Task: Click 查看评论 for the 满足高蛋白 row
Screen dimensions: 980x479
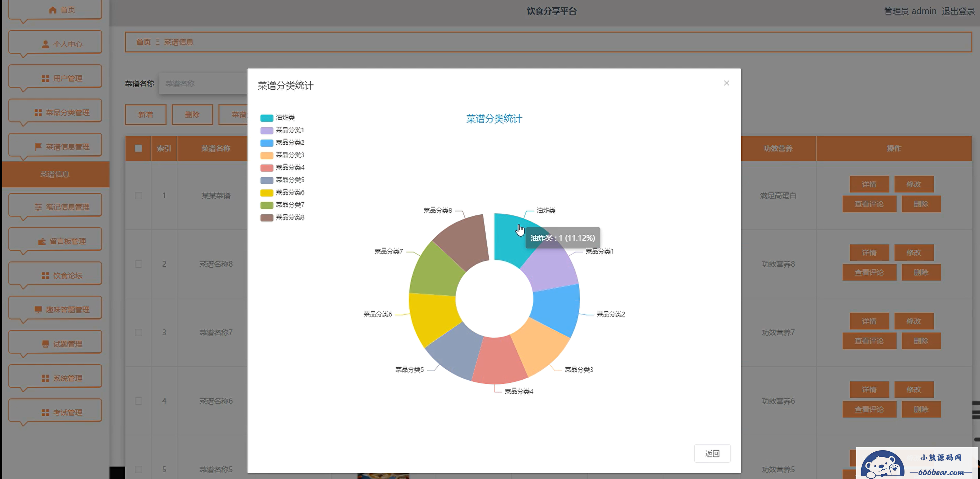Action: 869,204
